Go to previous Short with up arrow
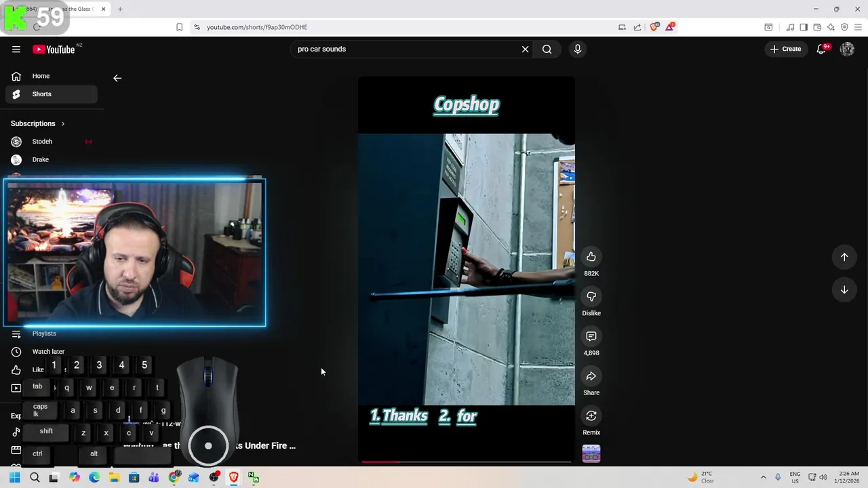This screenshot has height=488, width=868. click(x=844, y=257)
